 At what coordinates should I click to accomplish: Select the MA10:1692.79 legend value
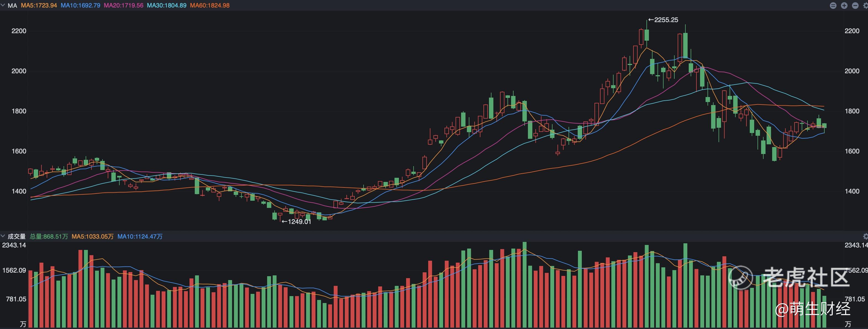tap(81, 6)
